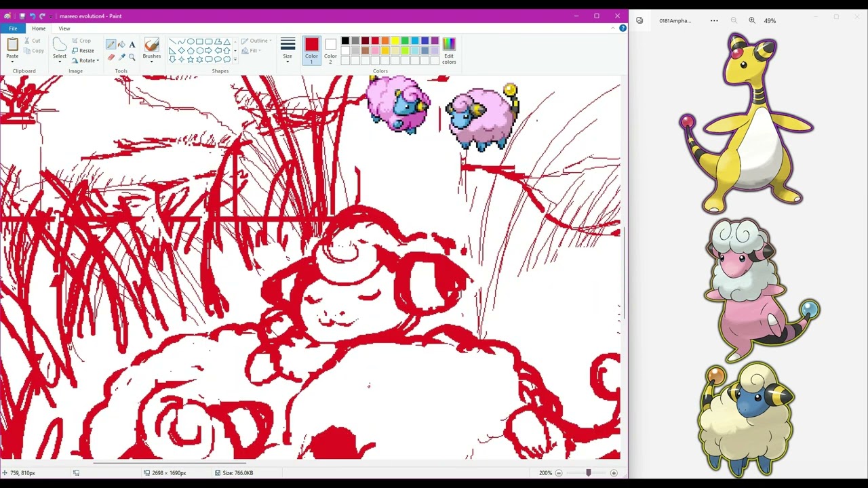Viewport: 868px width, 488px height.
Task: Open the Rotate dropdown
Action: [x=85, y=60]
